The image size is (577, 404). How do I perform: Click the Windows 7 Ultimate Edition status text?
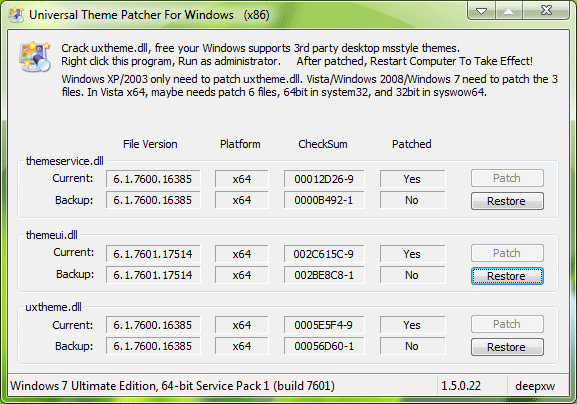(173, 386)
